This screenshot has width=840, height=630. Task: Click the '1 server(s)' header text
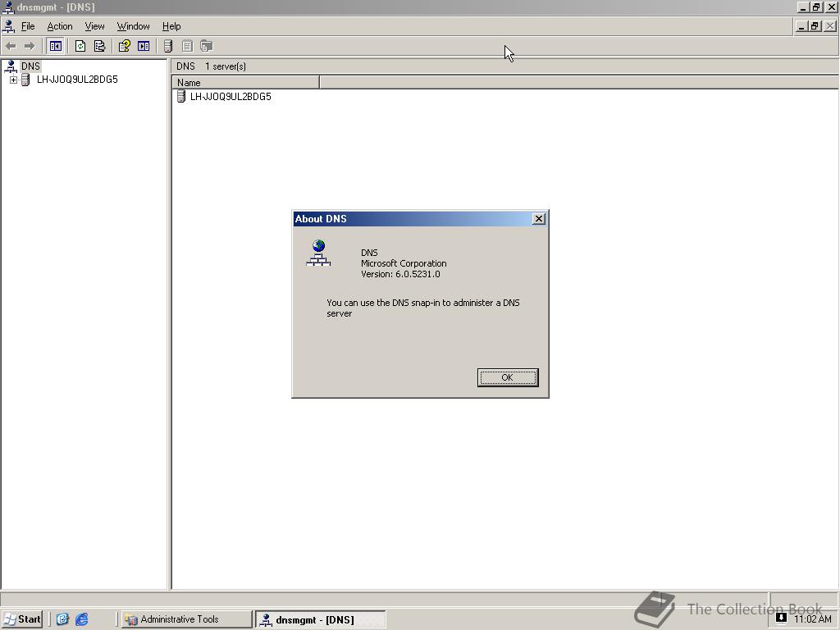tap(226, 66)
